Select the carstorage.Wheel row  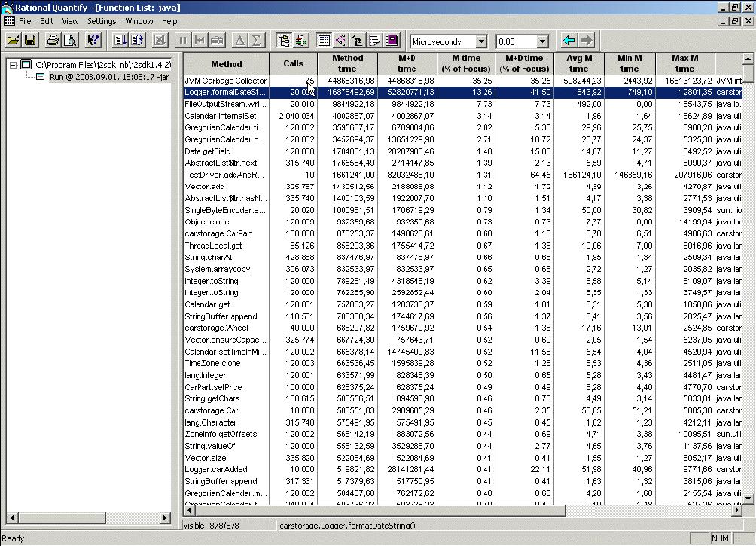[463, 328]
